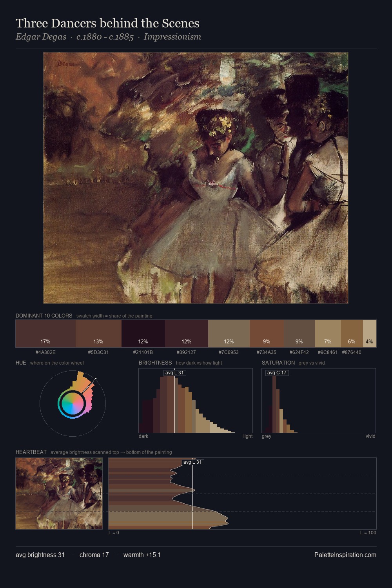Screen dimensions: 392x588
Task: Click the DOMINANT 10 COLORS heading
Action: [44, 316]
